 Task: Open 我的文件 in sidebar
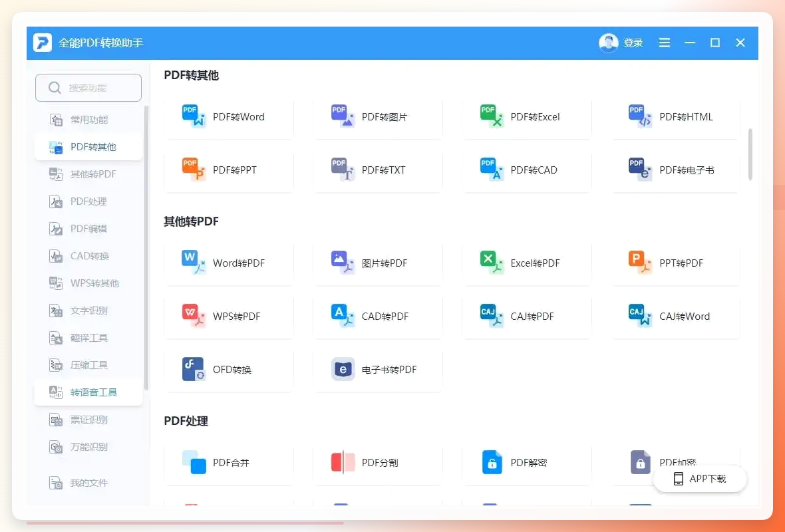[88, 483]
